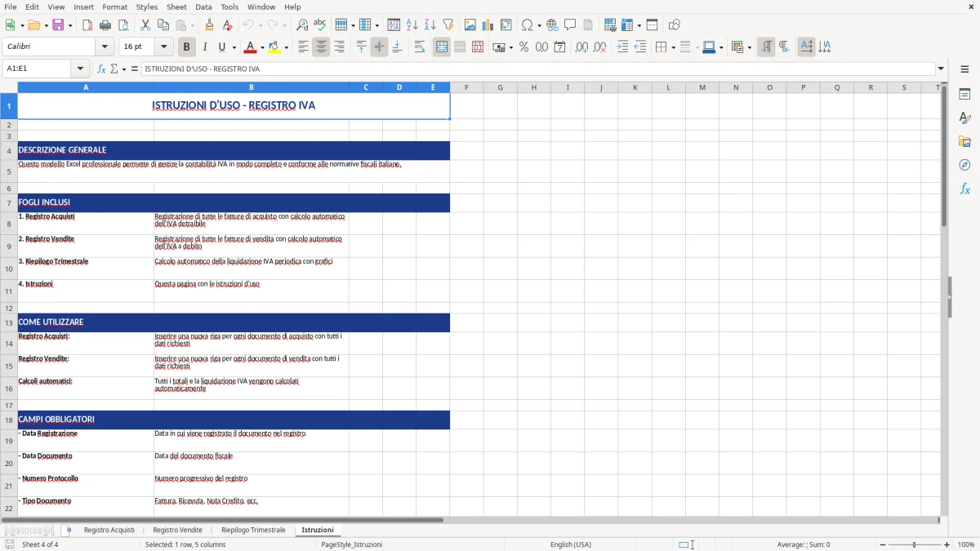Screen dimensions: 980x551
Task: Expand the Background Color dropdown arrow
Action: coord(286,47)
